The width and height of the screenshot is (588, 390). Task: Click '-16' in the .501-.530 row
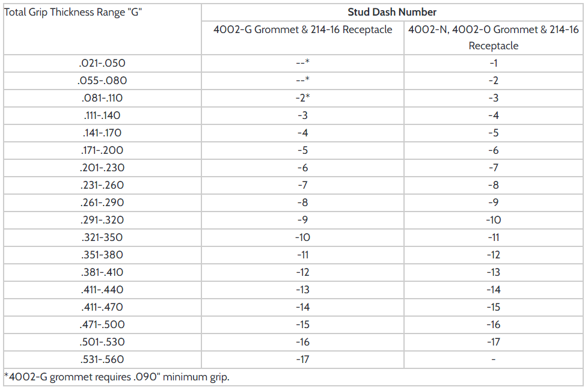click(x=302, y=342)
